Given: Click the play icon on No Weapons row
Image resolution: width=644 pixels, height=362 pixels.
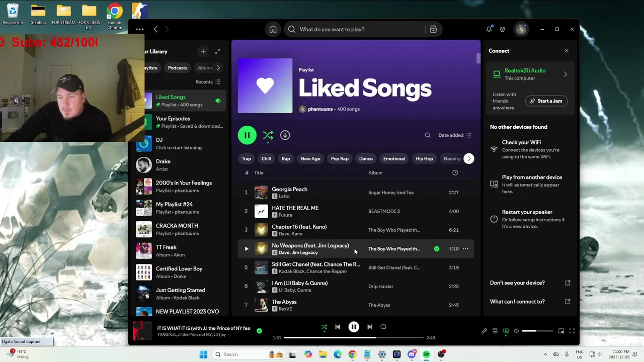Looking at the screenshot, I should [x=246, y=249].
